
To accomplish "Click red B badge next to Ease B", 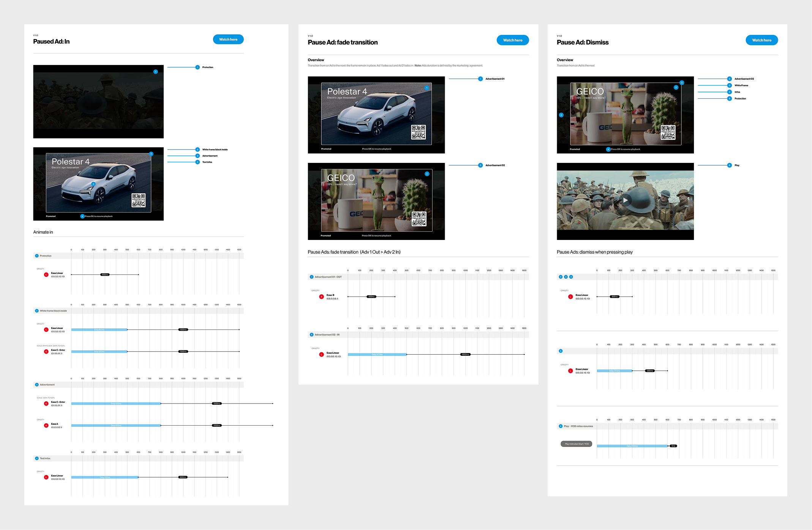I will pyautogui.click(x=322, y=297).
